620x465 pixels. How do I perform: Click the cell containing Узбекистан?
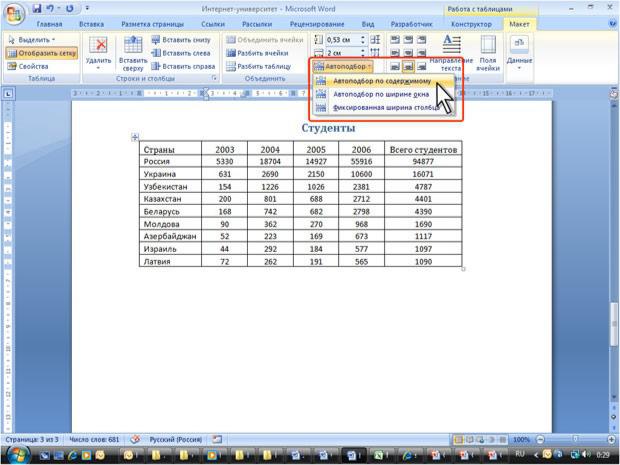pos(170,186)
